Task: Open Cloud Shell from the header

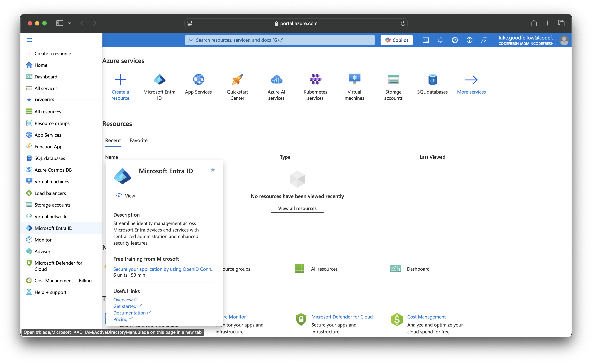Action: pos(426,40)
